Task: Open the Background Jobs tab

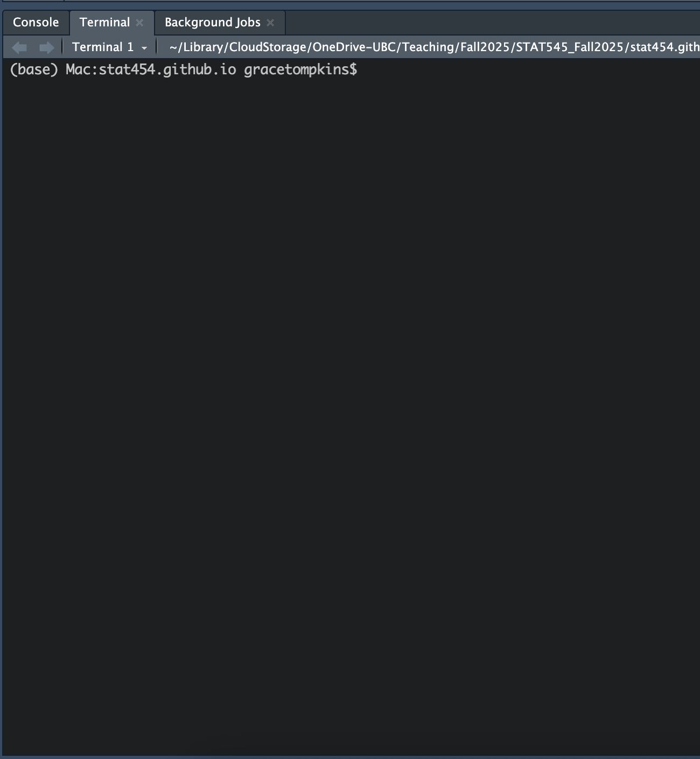Action: 212,23
